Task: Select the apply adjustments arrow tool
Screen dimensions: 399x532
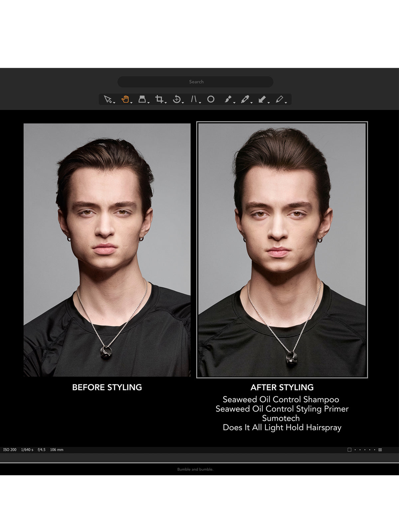Action: [x=262, y=99]
